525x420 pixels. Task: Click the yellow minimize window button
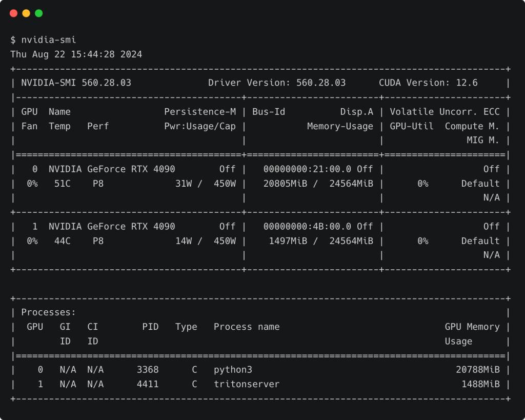click(26, 13)
